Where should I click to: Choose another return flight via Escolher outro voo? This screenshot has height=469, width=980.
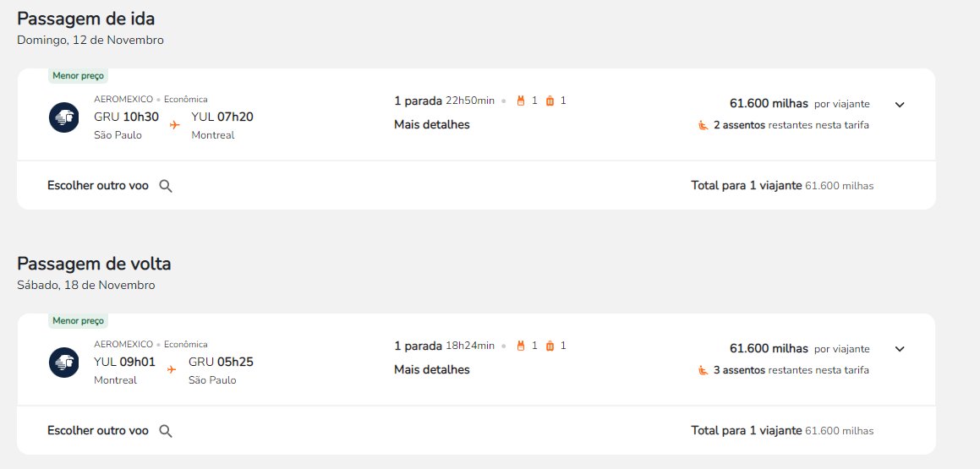point(98,430)
